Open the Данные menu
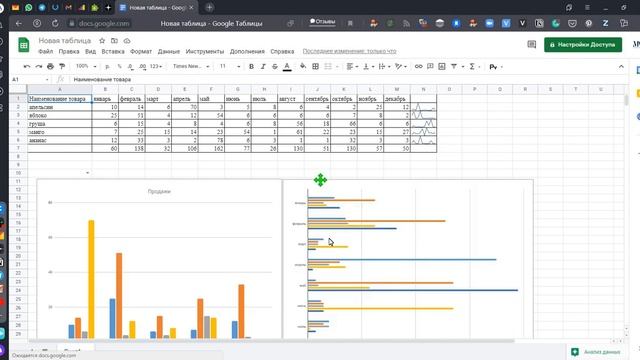The width and height of the screenshot is (640, 360). tap(169, 51)
